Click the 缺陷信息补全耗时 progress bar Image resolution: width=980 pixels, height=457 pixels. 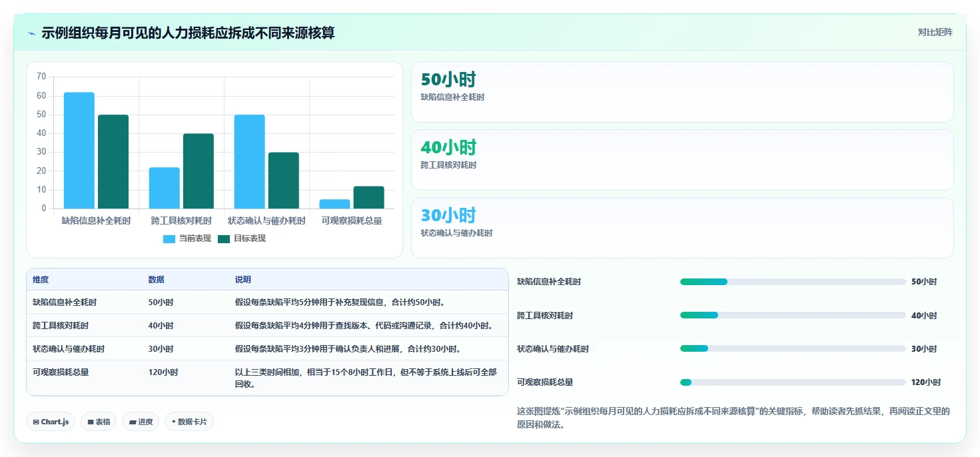click(793, 282)
